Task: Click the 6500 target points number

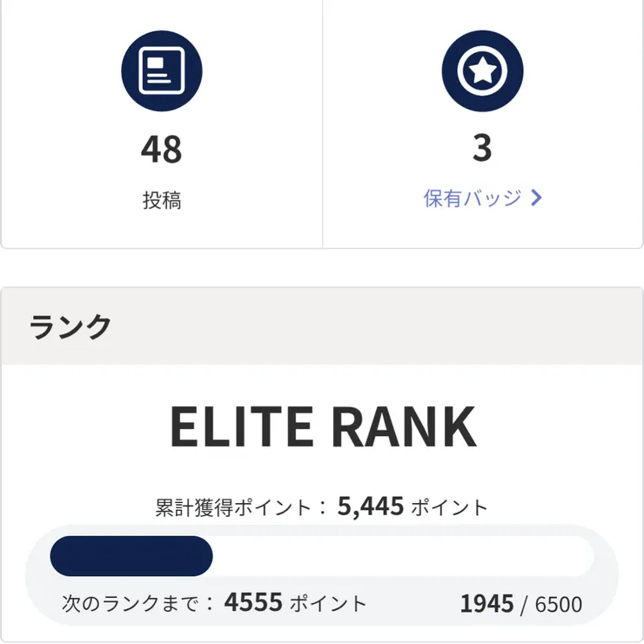Action: click(x=558, y=605)
